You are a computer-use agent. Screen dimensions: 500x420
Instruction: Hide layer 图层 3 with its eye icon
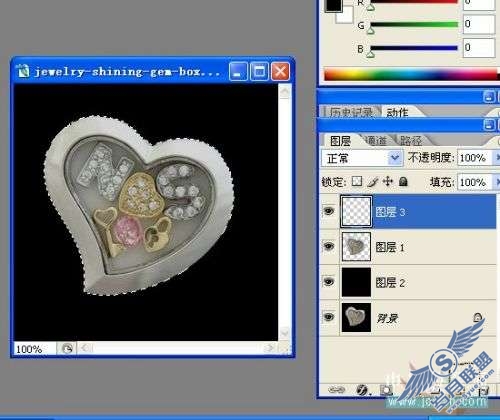coord(329,211)
